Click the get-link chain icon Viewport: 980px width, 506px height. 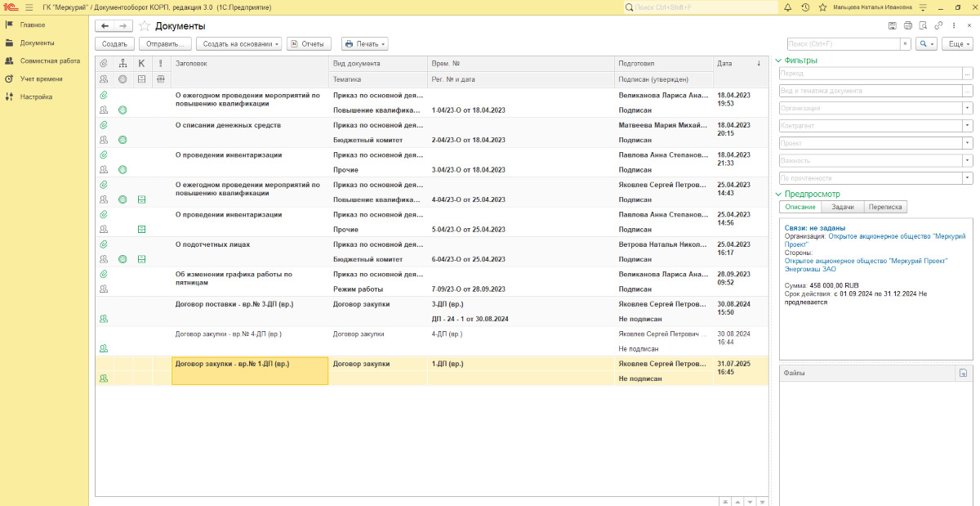click(x=938, y=26)
